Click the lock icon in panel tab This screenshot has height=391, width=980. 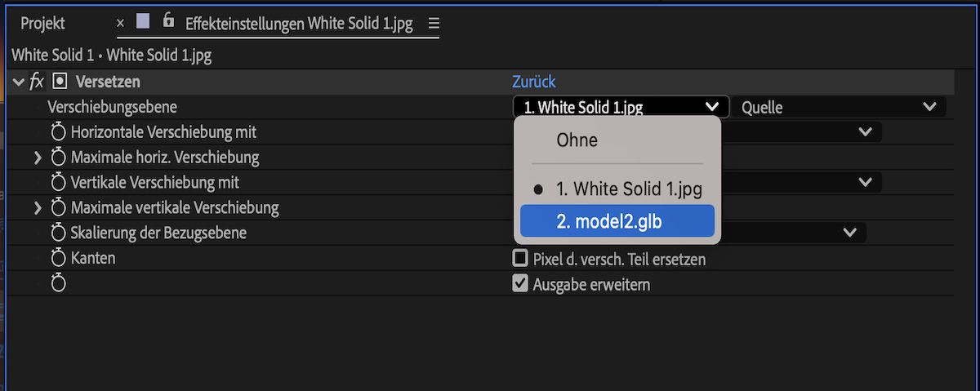pyautogui.click(x=168, y=21)
